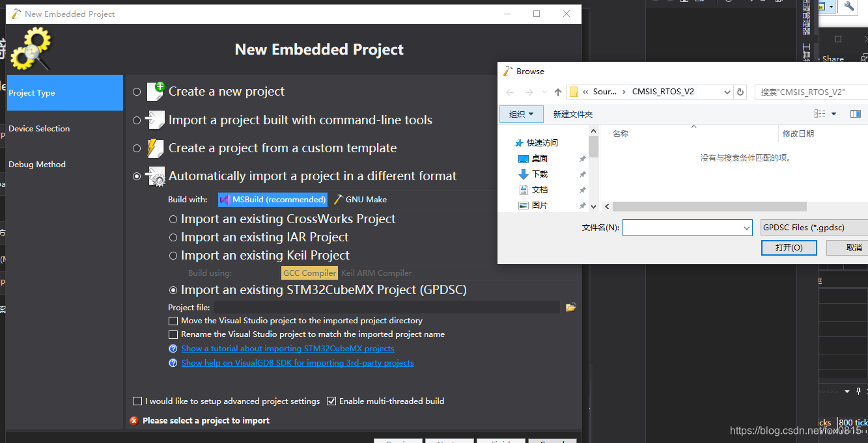Image resolution: width=868 pixels, height=443 pixels.
Task: Click the red error icon near Please select
Action: pos(134,421)
